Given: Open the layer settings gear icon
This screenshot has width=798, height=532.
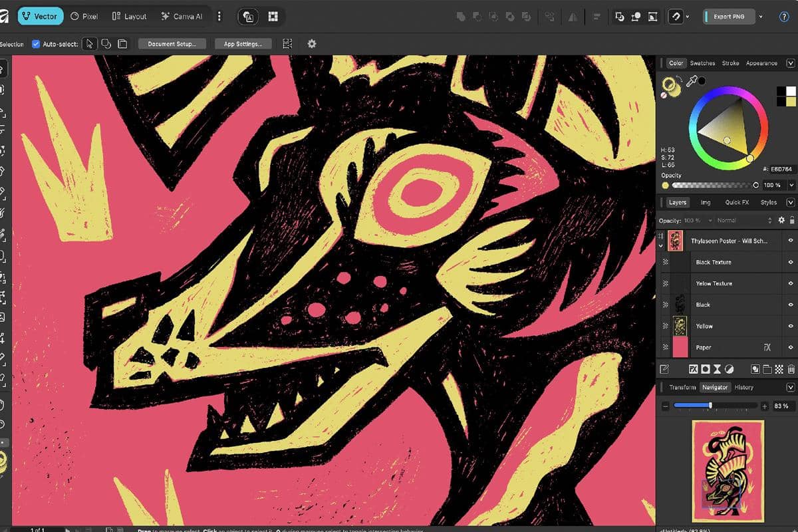Looking at the screenshot, I should pyautogui.click(x=781, y=220).
